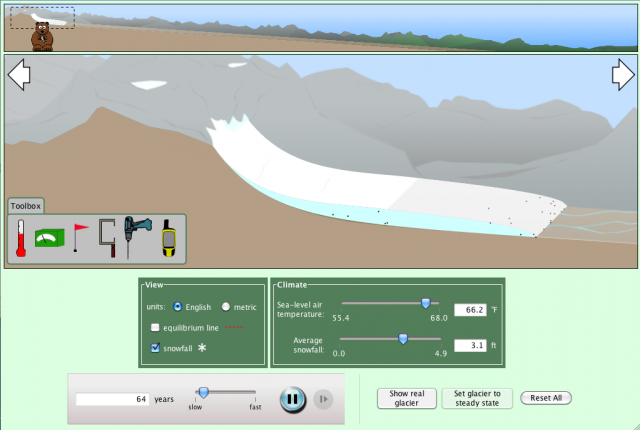
Task: Enable the equilibrium line checkbox
Action: [155, 327]
